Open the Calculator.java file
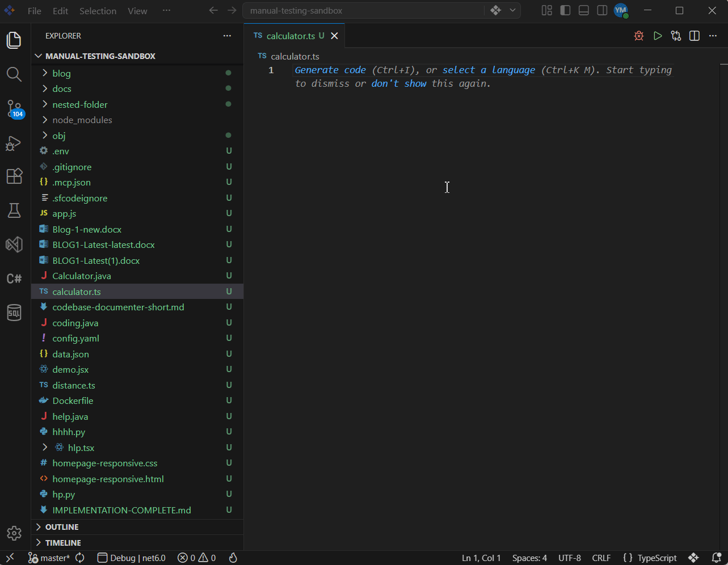 [x=137, y=276]
